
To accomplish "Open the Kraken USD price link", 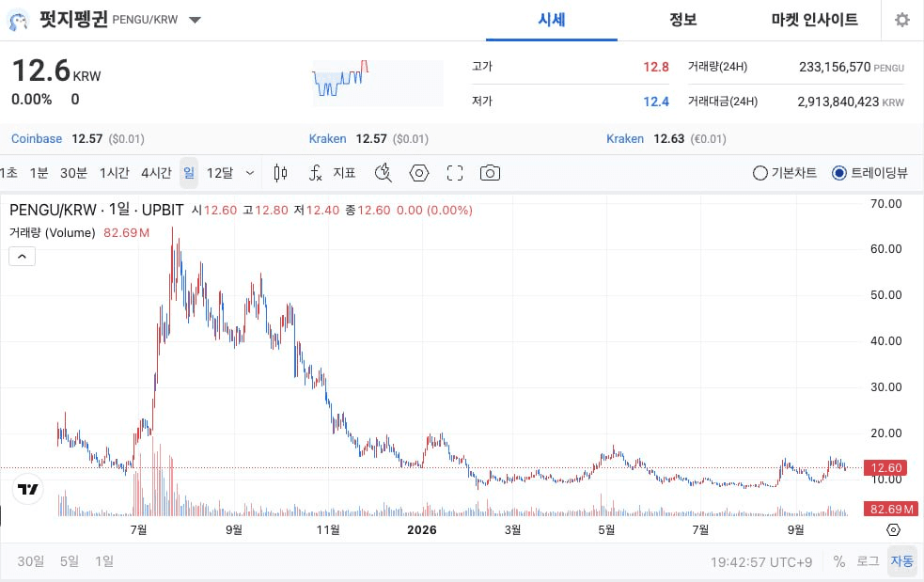I will [x=328, y=139].
